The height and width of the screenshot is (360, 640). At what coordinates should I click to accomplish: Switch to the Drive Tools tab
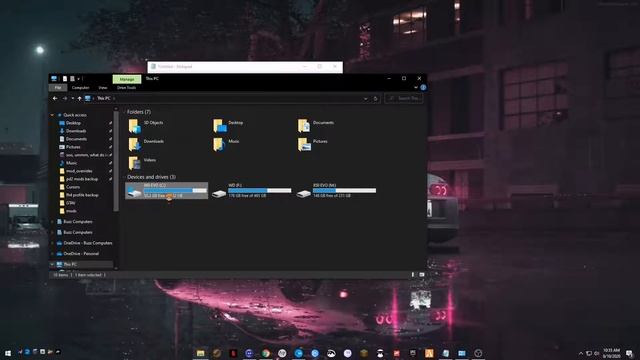coord(127,88)
